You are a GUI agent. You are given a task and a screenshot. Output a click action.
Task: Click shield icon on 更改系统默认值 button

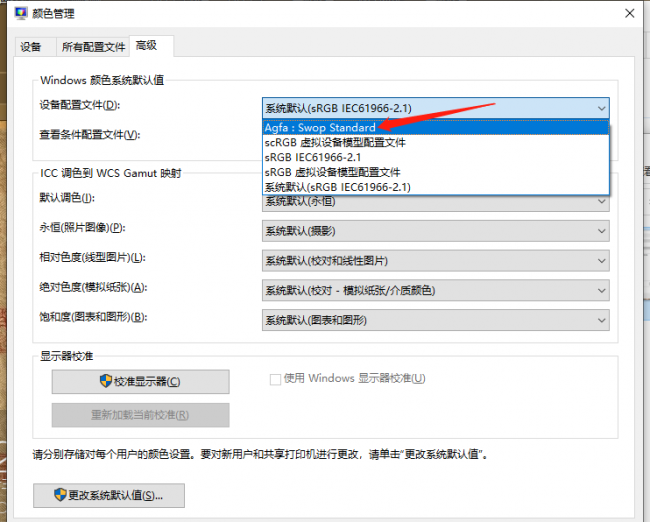pyautogui.click(x=60, y=495)
